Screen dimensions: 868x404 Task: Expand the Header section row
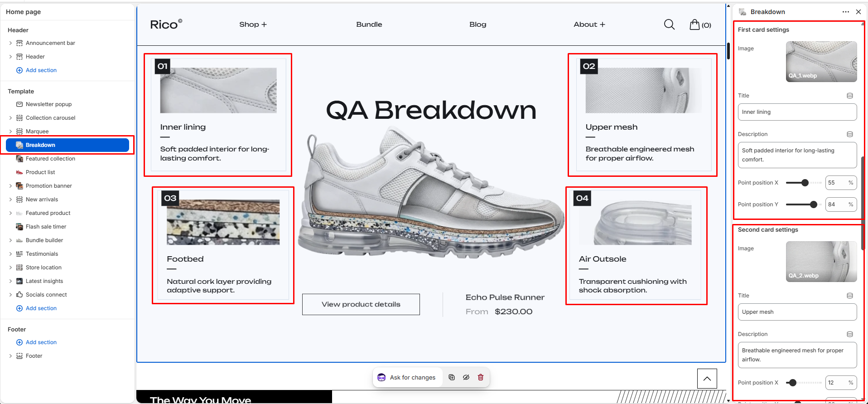click(x=10, y=57)
